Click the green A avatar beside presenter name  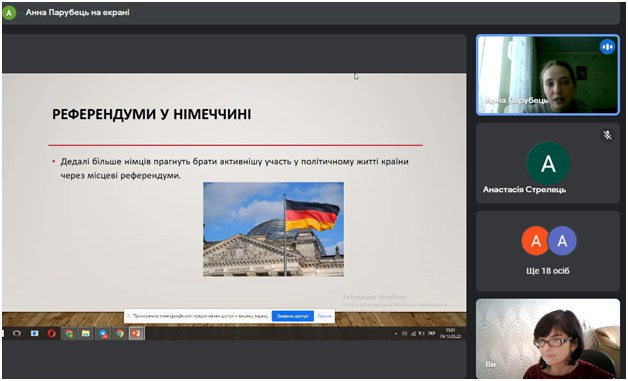point(9,13)
